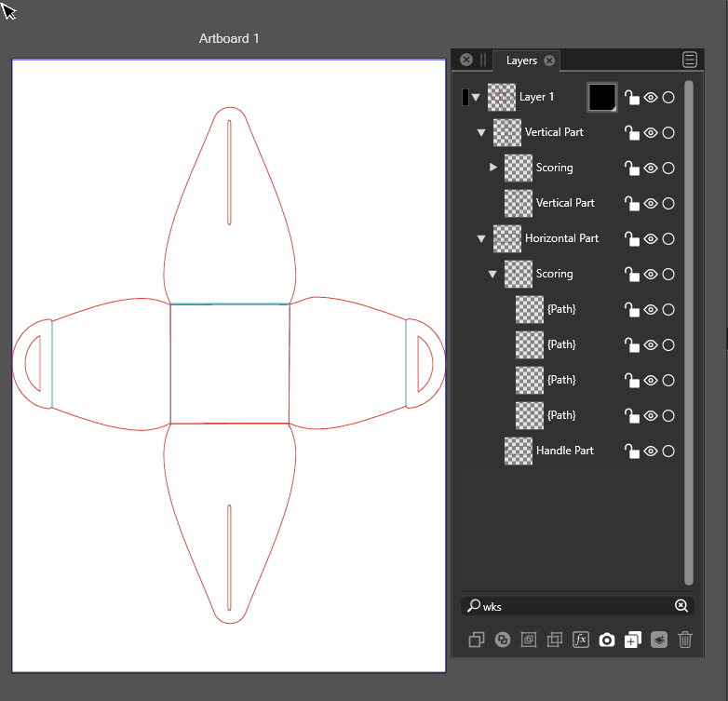Click the target circle for Layer 1
This screenshot has width=728, height=701.
tap(668, 98)
